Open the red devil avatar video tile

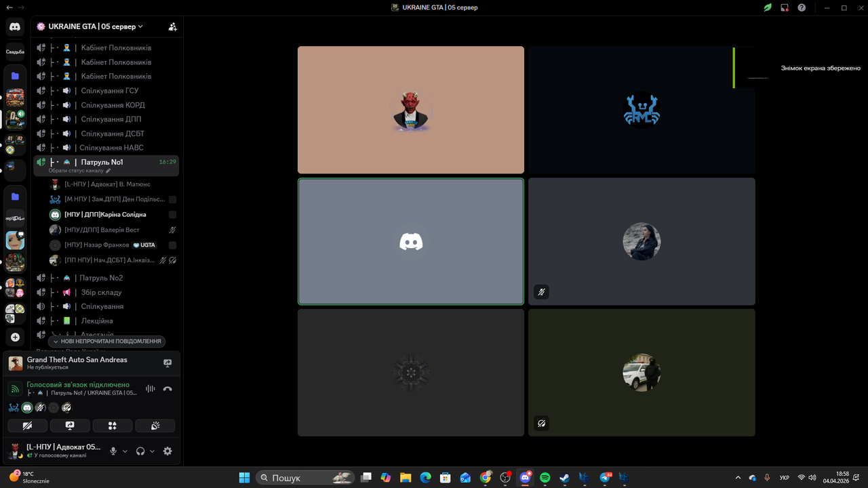[x=411, y=110]
